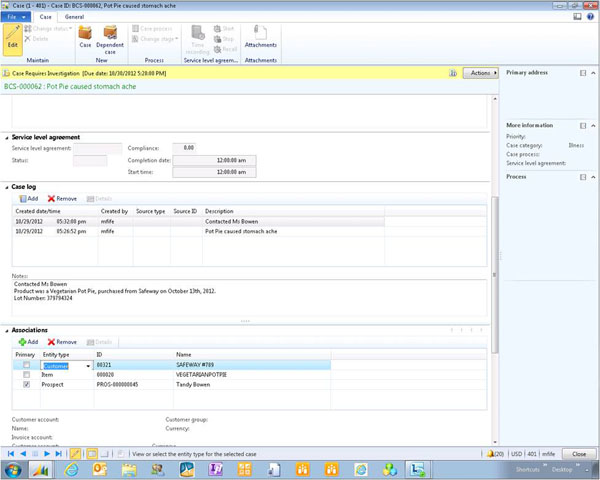600x480 pixels.
Task: Open Internet Explorer from the taskbar
Action: [71, 468]
